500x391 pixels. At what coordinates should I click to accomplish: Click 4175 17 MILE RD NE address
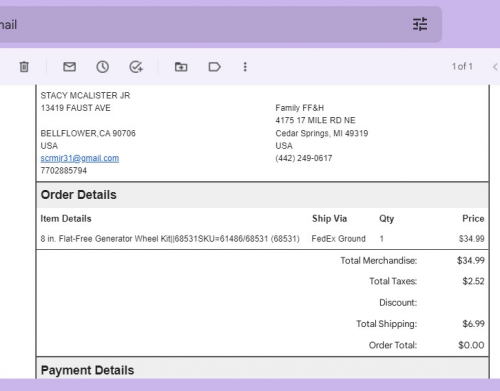point(315,120)
